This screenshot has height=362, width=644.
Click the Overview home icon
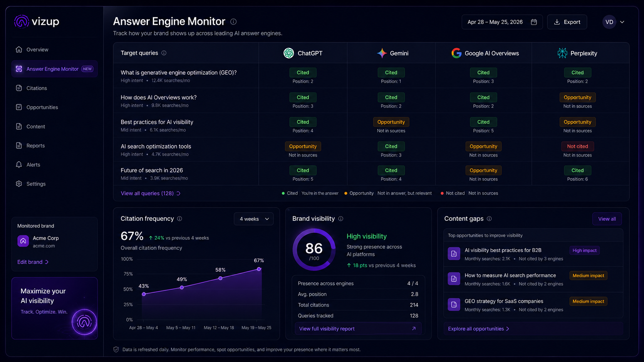(x=19, y=49)
